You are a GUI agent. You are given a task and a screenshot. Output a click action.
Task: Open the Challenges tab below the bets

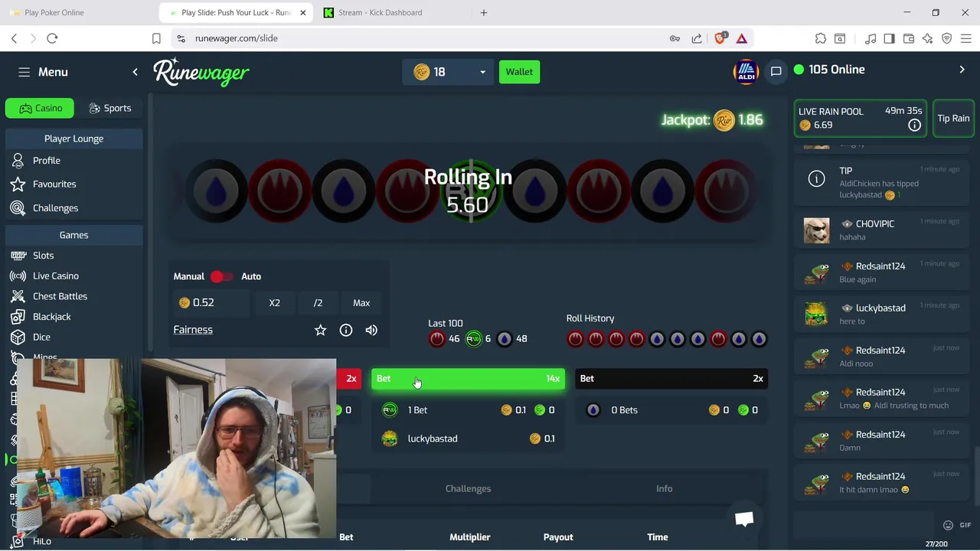[x=468, y=489]
